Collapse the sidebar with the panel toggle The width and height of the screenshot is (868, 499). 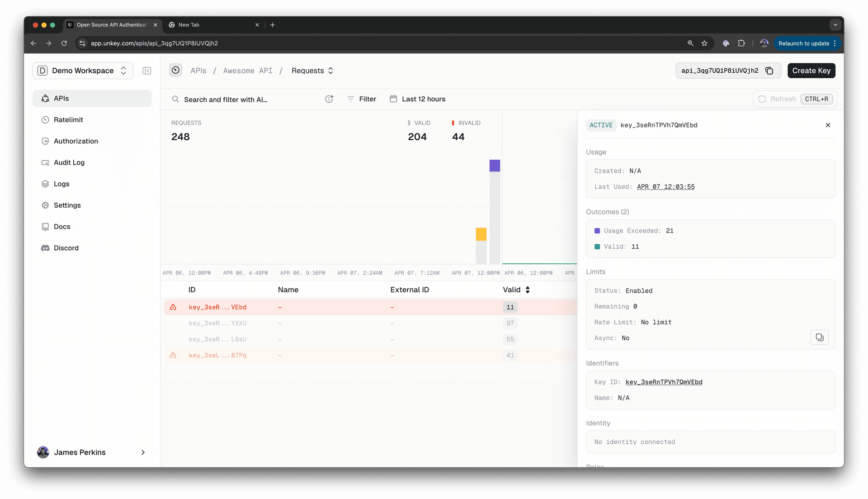click(x=147, y=71)
